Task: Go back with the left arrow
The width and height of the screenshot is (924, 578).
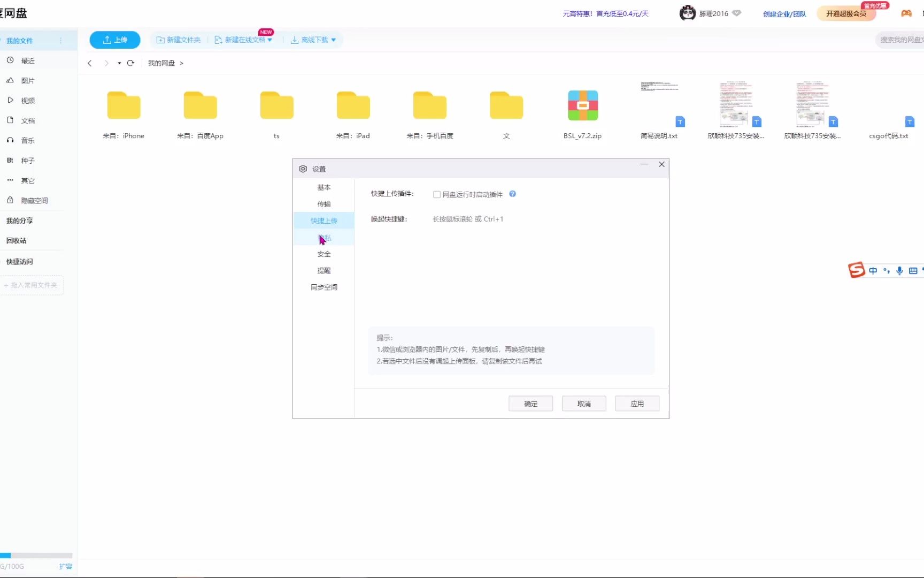Action: (x=90, y=63)
